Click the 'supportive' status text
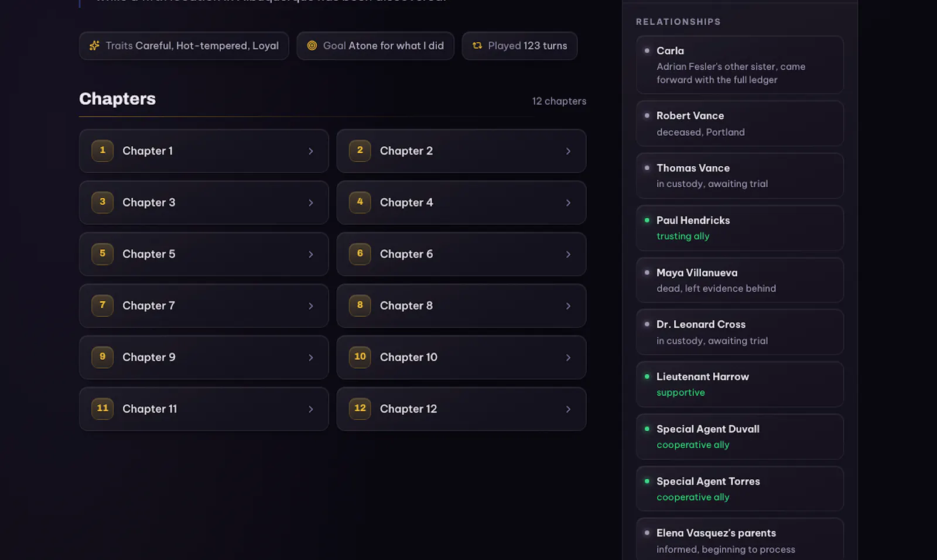The image size is (937, 560). 680,393
